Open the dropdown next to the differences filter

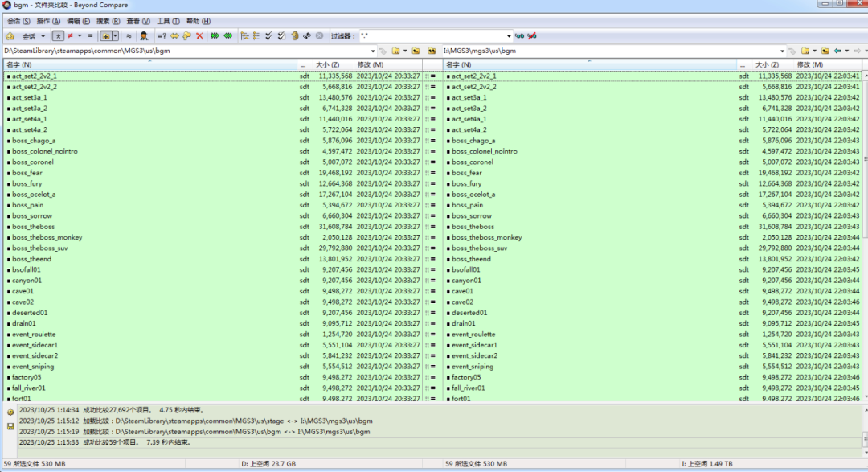(80, 36)
